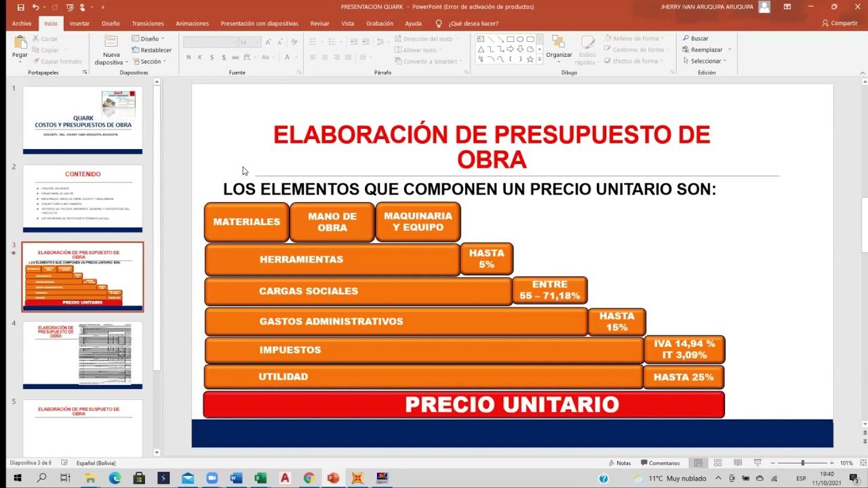868x488 pixels.
Task: Open the Presentación con diapositivas tab
Action: (x=259, y=23)
